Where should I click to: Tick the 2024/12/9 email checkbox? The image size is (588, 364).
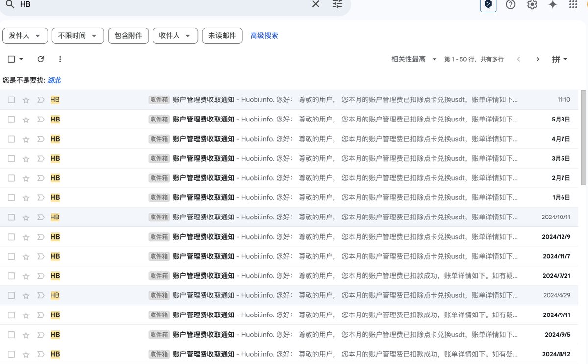click(x=11, y=237)
